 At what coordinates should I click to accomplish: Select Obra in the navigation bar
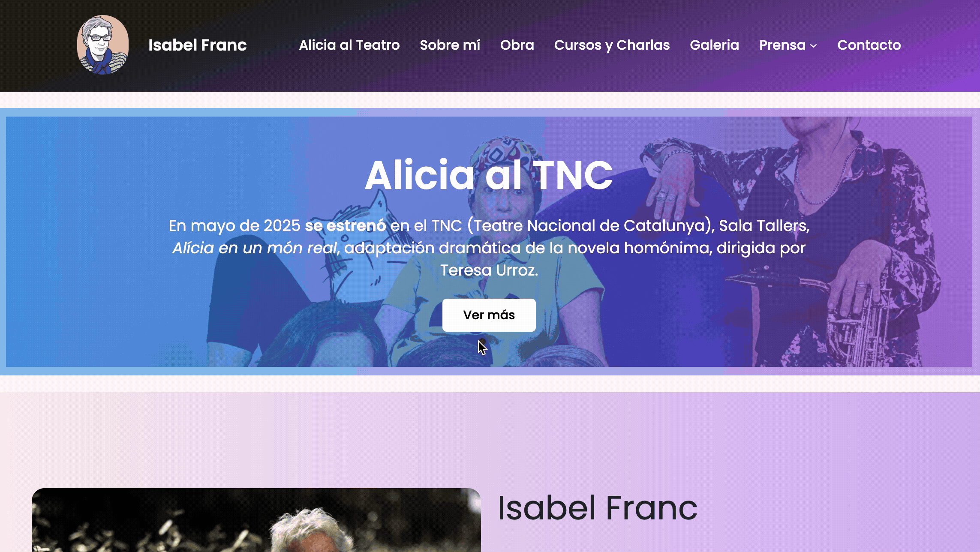click(517, 45)
